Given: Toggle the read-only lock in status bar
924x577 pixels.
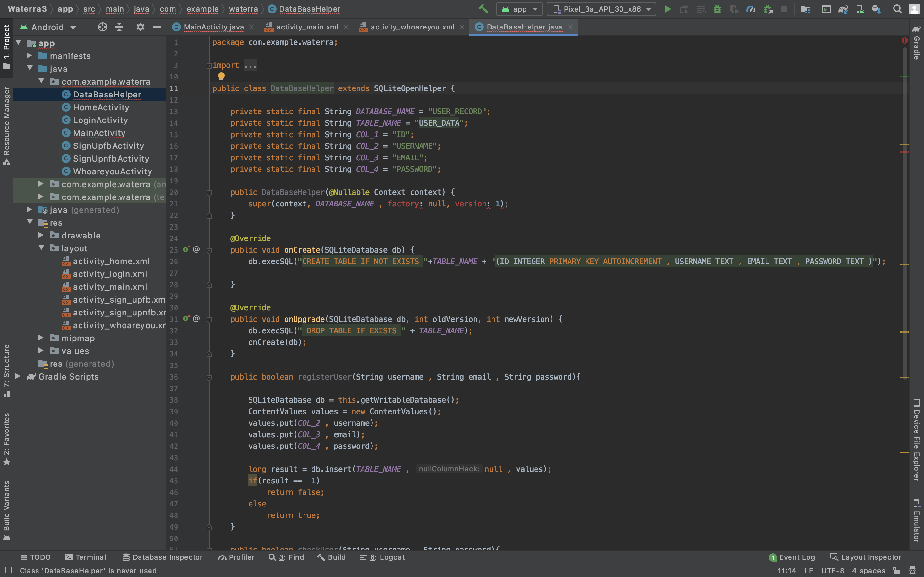Looking at the screenshot, I should click(896, 571).
